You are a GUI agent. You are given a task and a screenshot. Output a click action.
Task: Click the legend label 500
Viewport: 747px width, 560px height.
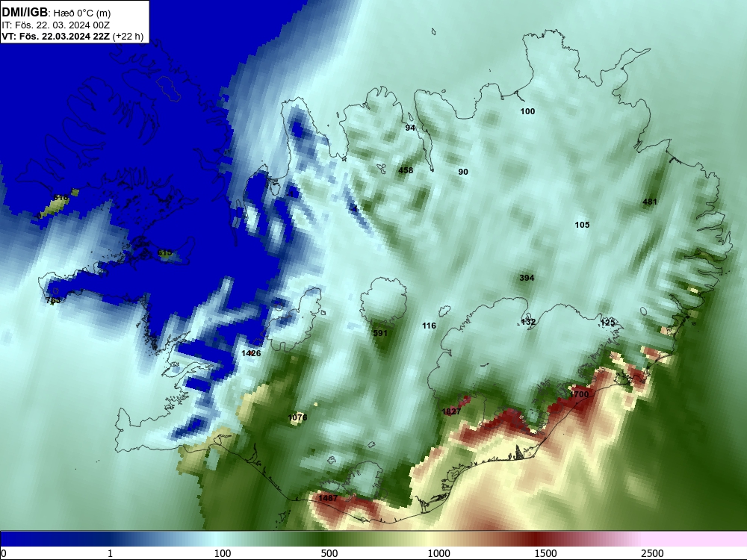click(x=329, y=553)
